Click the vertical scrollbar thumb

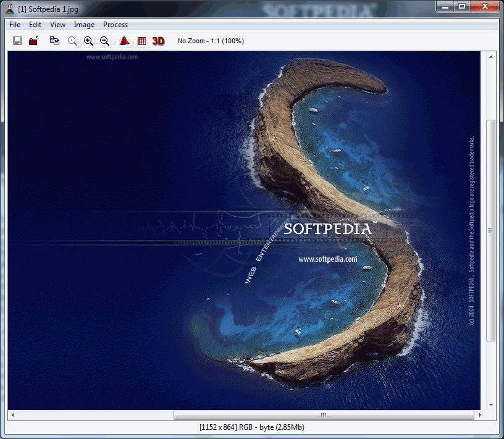click(x=491, y=230)
